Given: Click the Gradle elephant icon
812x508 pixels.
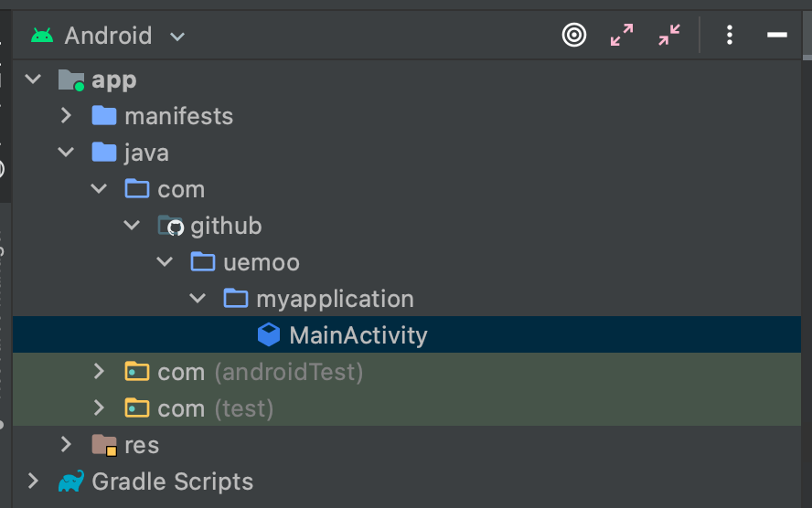Looking at the screenshot, I should (x=71, y=482).
